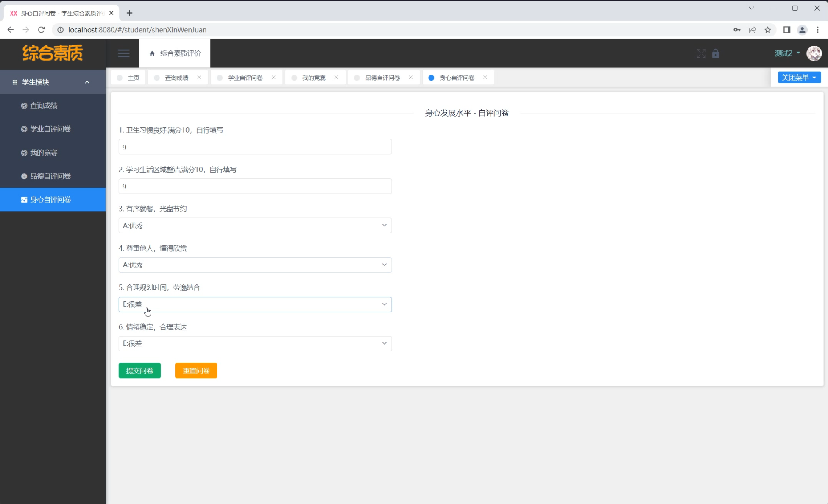
Task: Click the password key icon in address bar
Action: click(x=737, y=30)
